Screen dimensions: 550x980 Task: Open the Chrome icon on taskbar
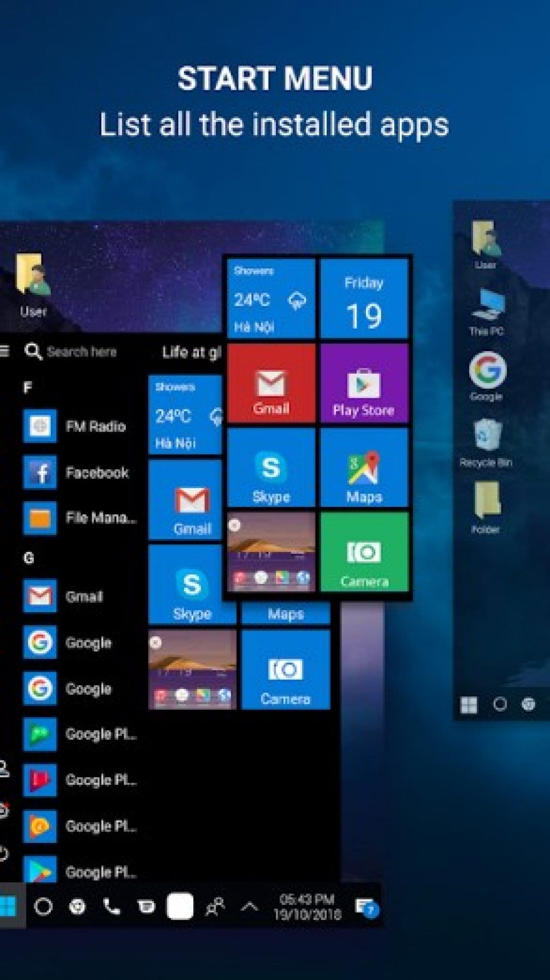pyautogui.click(x=77, y=906)
